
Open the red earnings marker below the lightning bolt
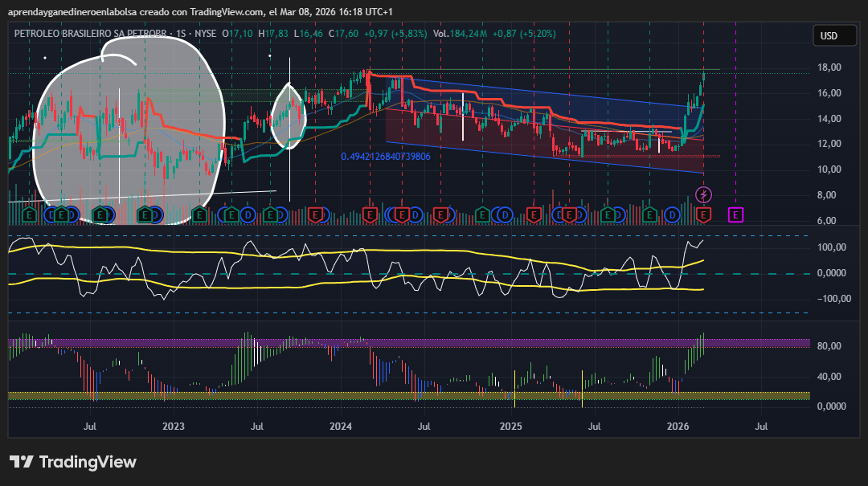coord(703,214)
